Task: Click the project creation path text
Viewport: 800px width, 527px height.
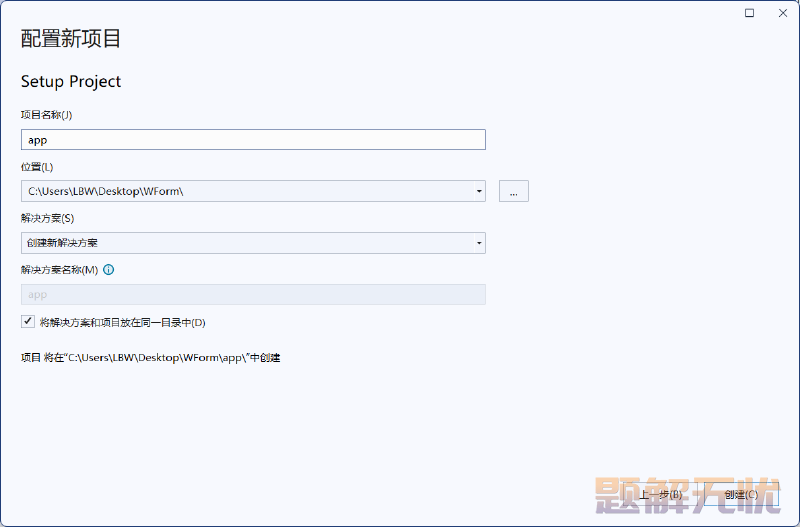Action: click(151, 358)
